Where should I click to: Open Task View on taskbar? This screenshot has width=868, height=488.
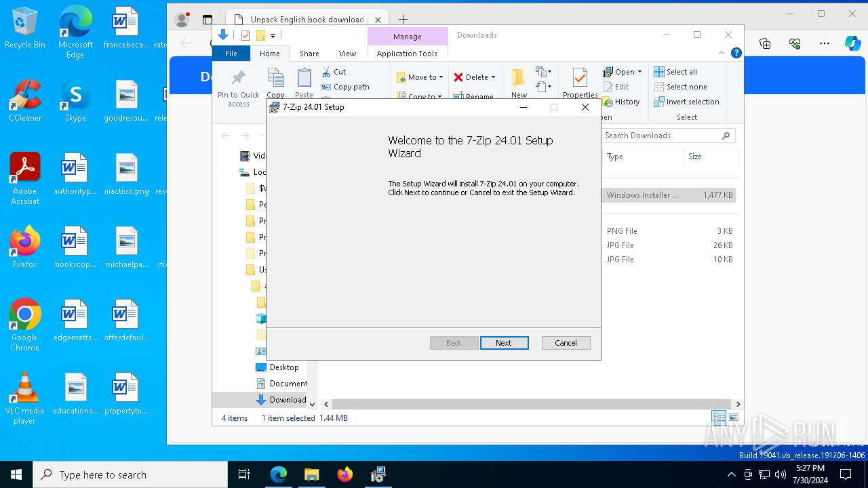tap(244, 474)
